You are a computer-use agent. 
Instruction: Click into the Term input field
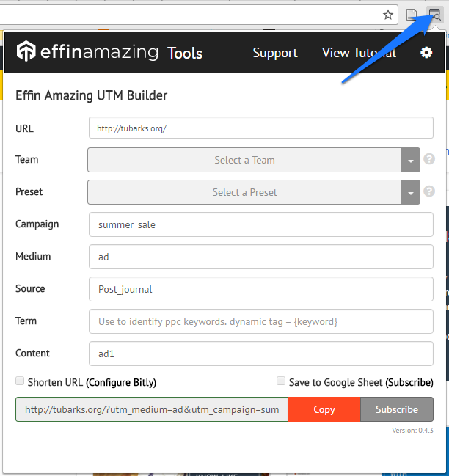[x=260, y=321]
